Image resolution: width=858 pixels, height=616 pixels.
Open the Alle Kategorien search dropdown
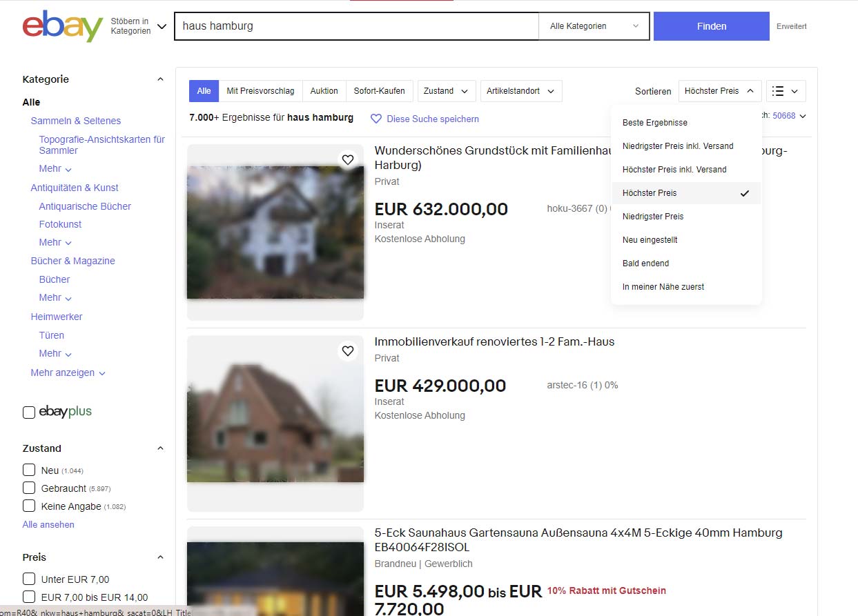click(594, 26)
